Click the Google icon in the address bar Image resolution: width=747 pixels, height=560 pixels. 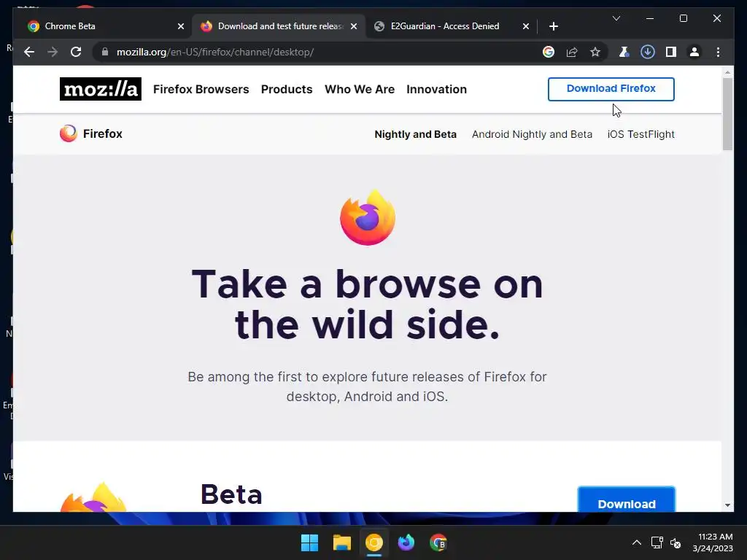pyautogui.click(x=549, y=52)
